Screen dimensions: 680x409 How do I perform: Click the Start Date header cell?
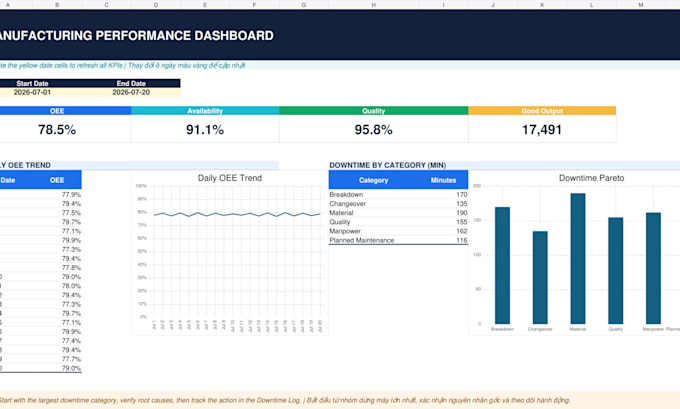click(x=32, y=83)
